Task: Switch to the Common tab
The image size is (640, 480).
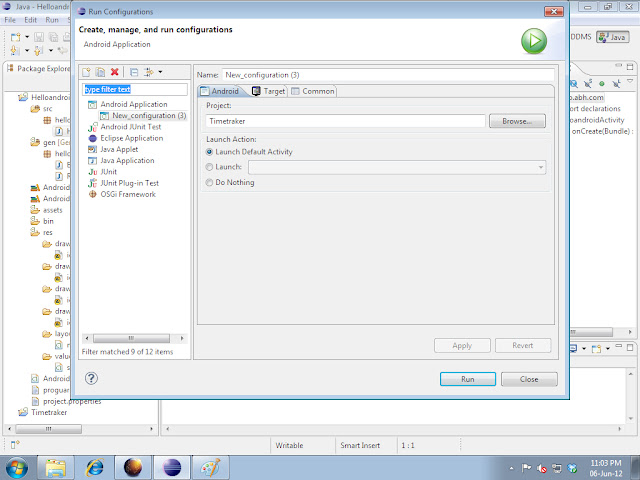Action: 313,91
